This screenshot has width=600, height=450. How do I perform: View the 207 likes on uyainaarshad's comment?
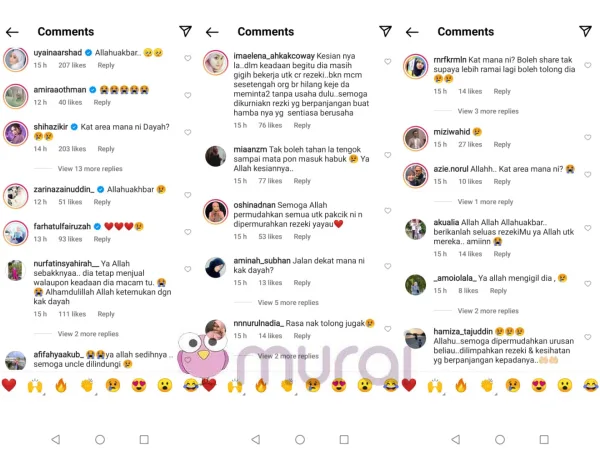point(72,65)
